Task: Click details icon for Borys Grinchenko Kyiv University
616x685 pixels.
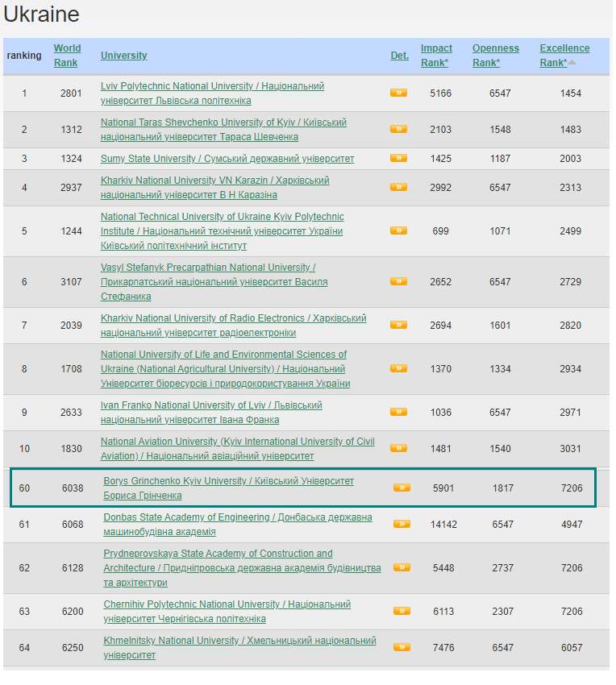Action: click(402, 488)
